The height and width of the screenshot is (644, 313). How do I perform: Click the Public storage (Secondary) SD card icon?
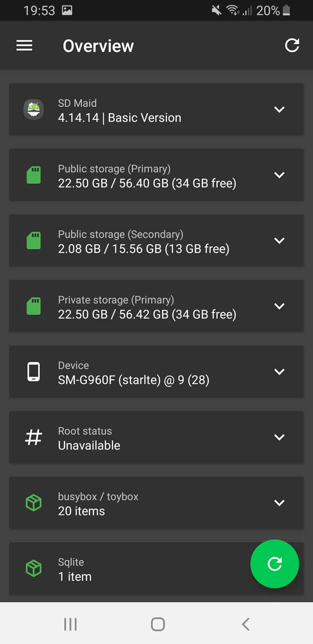pyautogui.click(x=33, y=240)
